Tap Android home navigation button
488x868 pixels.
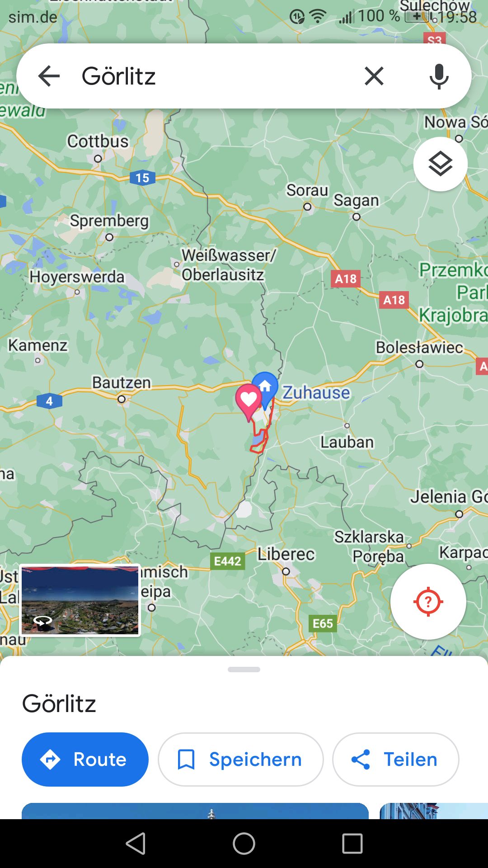pos(244,844)
